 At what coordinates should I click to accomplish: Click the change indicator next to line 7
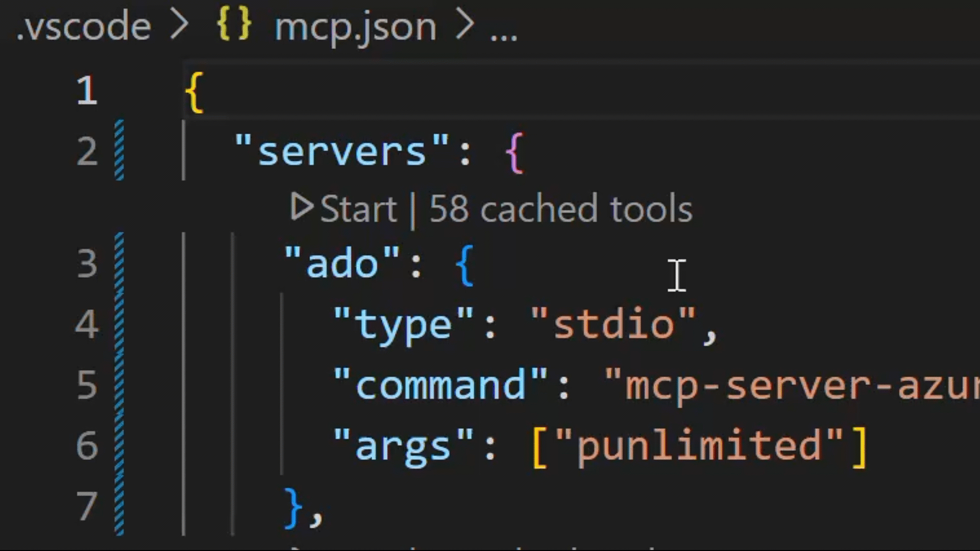[x=119, y=506]
